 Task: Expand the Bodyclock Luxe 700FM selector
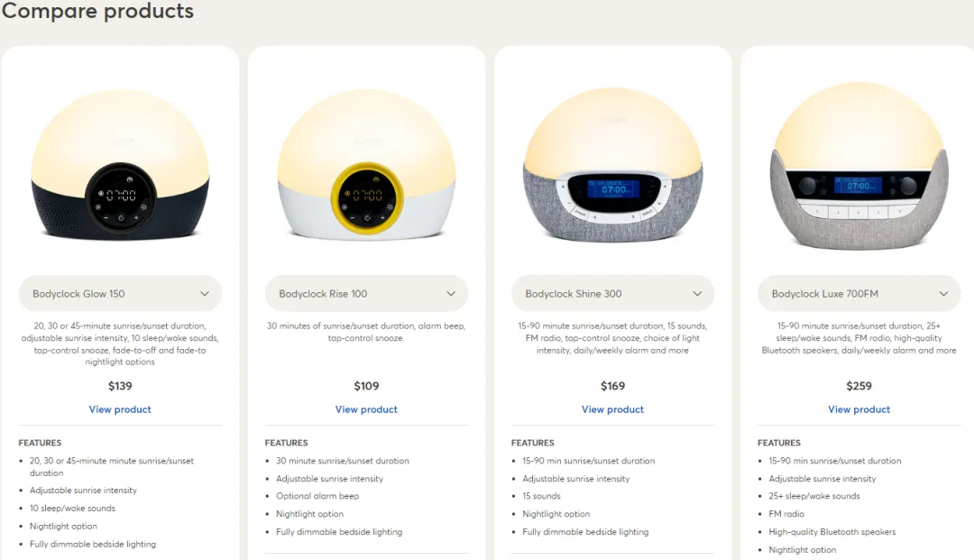coord(858,294)
